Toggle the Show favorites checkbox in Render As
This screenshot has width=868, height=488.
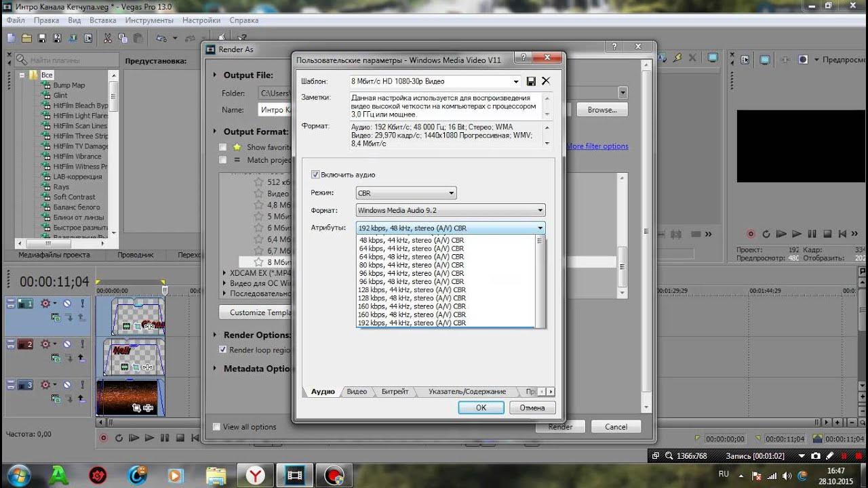click(222, 147)
